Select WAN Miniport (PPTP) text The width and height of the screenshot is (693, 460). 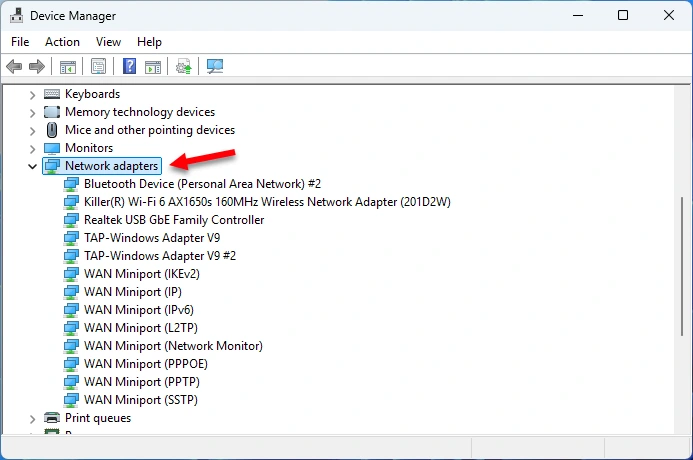click(142, 382)
